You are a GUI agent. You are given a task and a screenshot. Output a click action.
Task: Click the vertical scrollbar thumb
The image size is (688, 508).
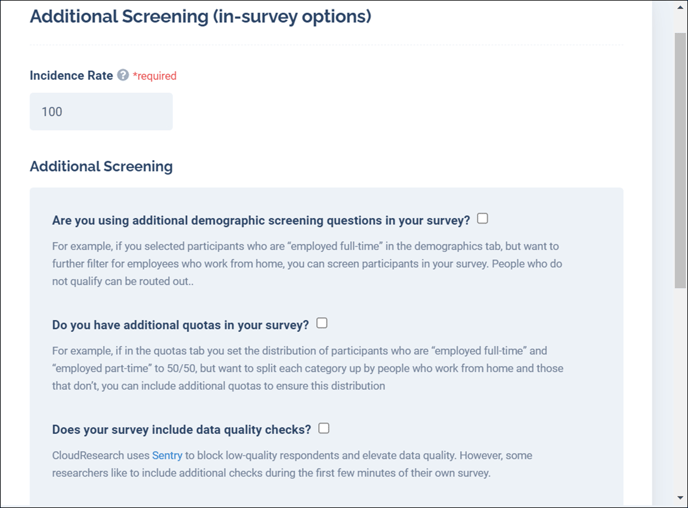point(680,160)
